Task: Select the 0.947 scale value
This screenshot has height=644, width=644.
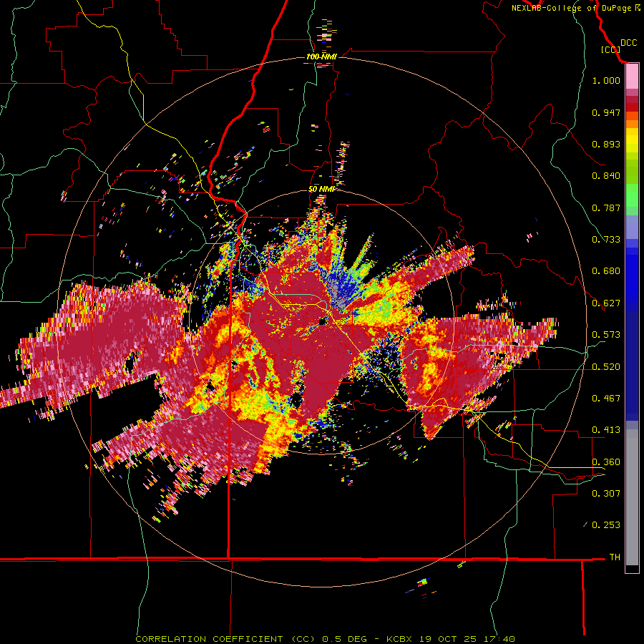Action: (x=606, y=112)
